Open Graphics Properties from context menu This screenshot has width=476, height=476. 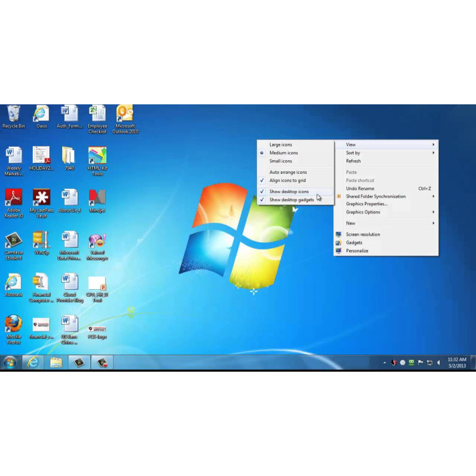coord(386,204)
